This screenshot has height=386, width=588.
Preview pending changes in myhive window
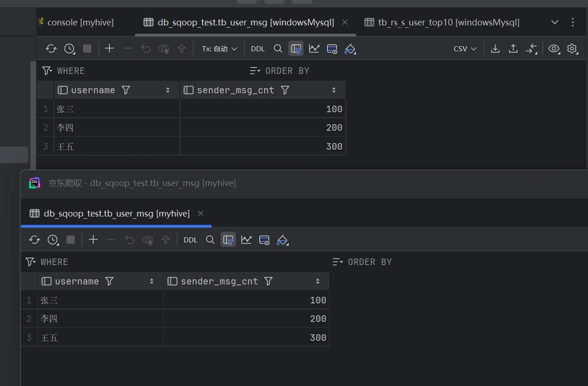click(148, 240)
